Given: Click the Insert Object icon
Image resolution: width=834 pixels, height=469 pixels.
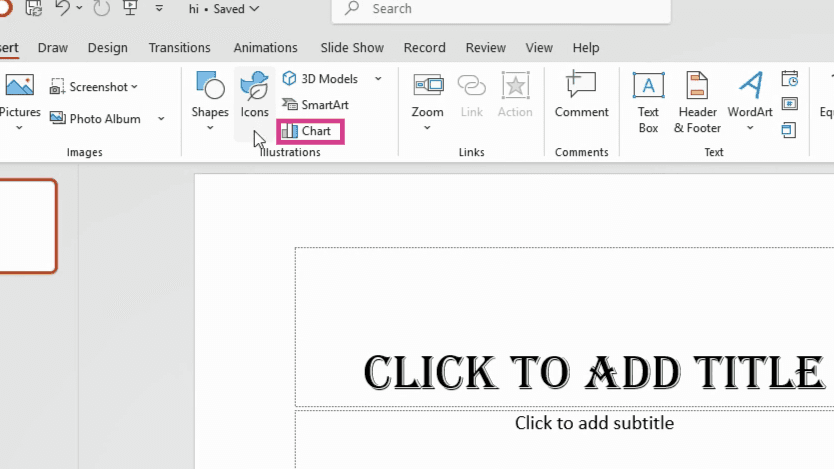Looking at the screenshot, I should [789, 129].
